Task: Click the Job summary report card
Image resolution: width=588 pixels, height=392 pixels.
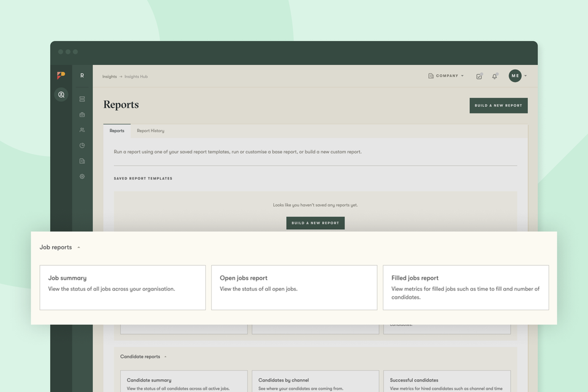Action: (122, 287)
